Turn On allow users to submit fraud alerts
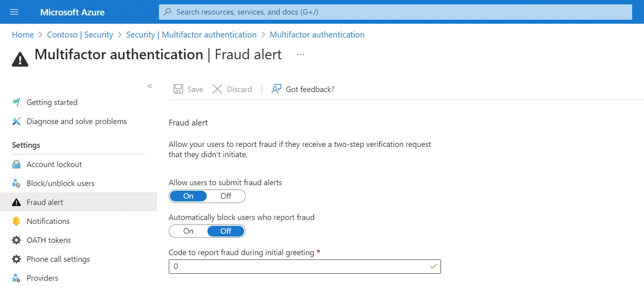The height and width of the screenshot is (293, 644). (189, 196)
